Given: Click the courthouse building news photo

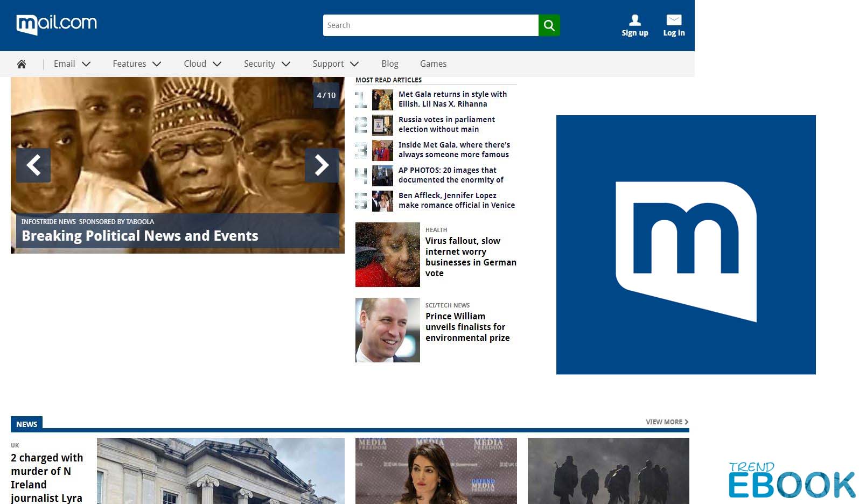Looking at the screenshot, I should coord(221,471).
